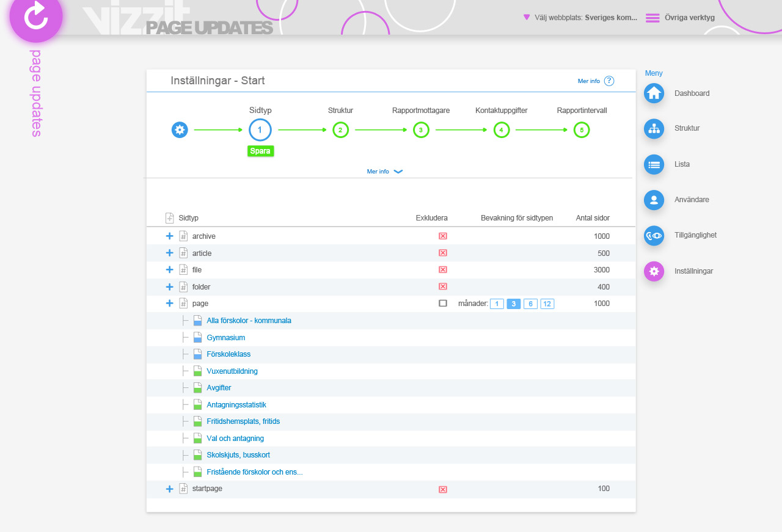Viewport: 782px width, 532px height.
Task: Toggle the exclude checkbox for startpage
Action: (443, 489)
